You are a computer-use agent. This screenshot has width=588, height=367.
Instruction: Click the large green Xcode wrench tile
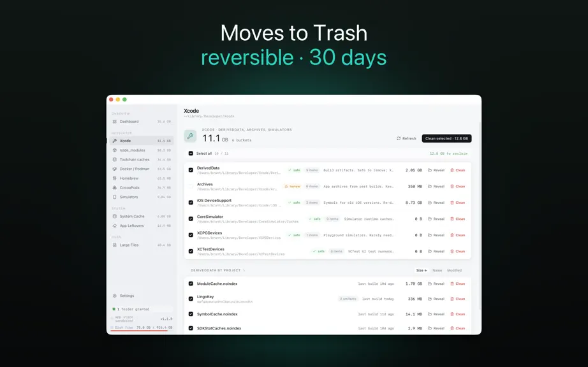click(x=190, y=136)
